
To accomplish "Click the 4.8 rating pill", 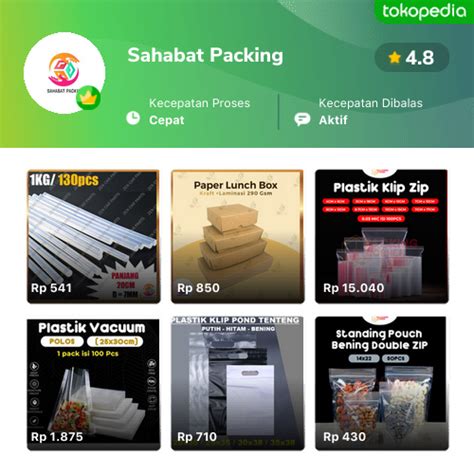I will click(x=412, y=58).
